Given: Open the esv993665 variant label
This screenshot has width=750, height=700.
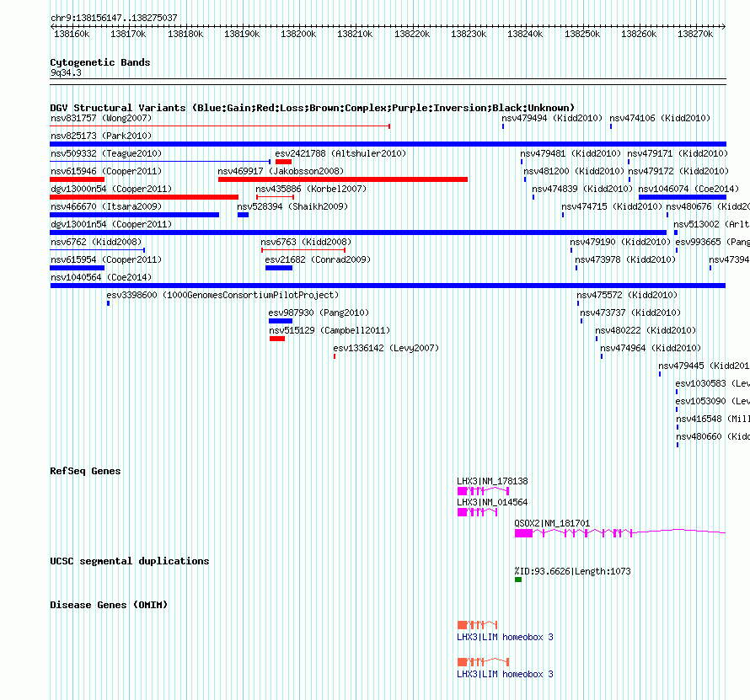Looking at the screenshot, I should [712, 242].
